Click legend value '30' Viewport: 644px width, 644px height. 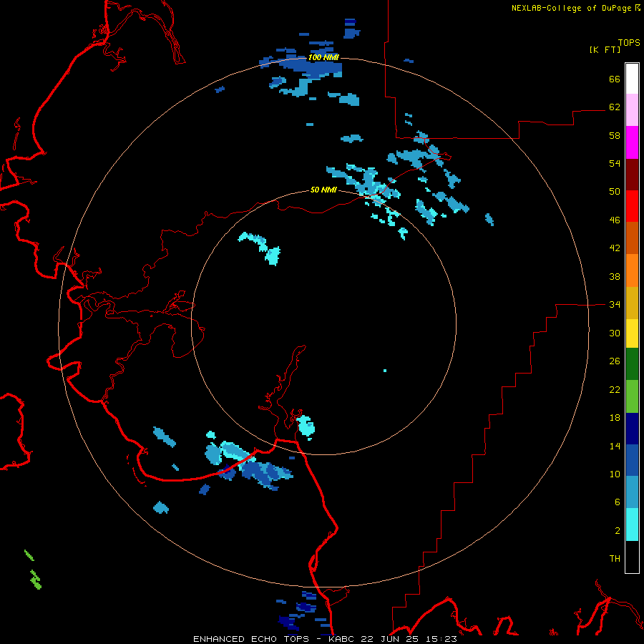click(615, 333)
